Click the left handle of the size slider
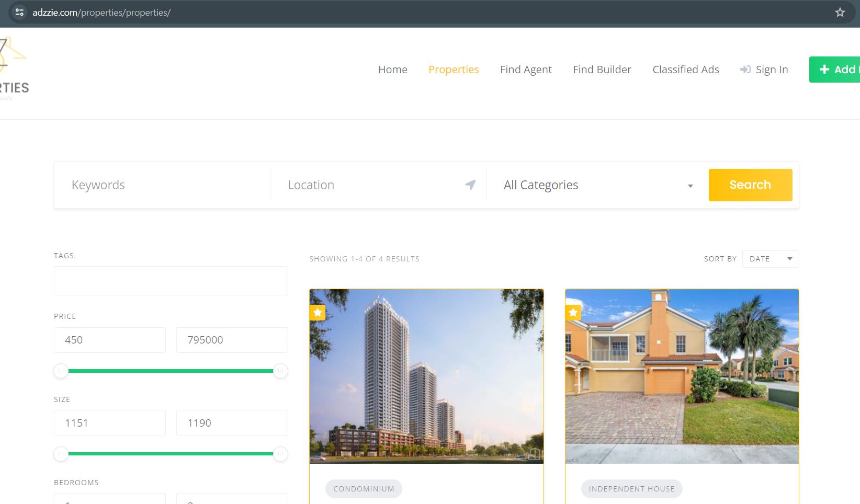The width and height of the screenshot is (860, 504). click(x=61, y=454)
